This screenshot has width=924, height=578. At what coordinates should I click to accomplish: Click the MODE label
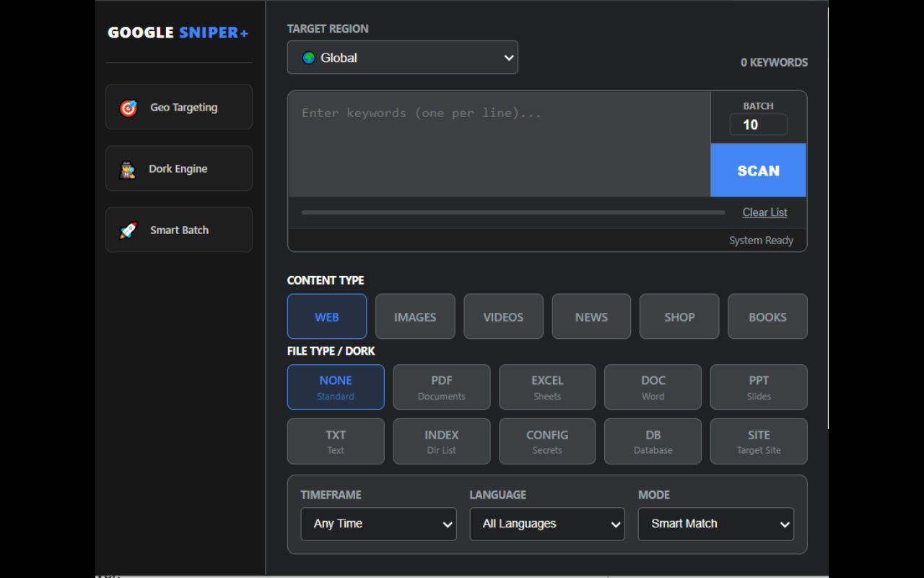pyautogui.click(x=654, y=495)
